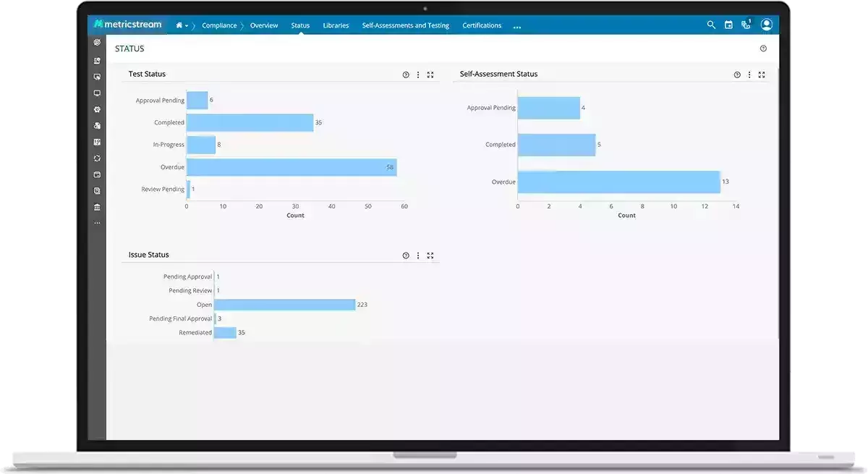
Task: Click the MetricStream logo
Action: (127, 25)
